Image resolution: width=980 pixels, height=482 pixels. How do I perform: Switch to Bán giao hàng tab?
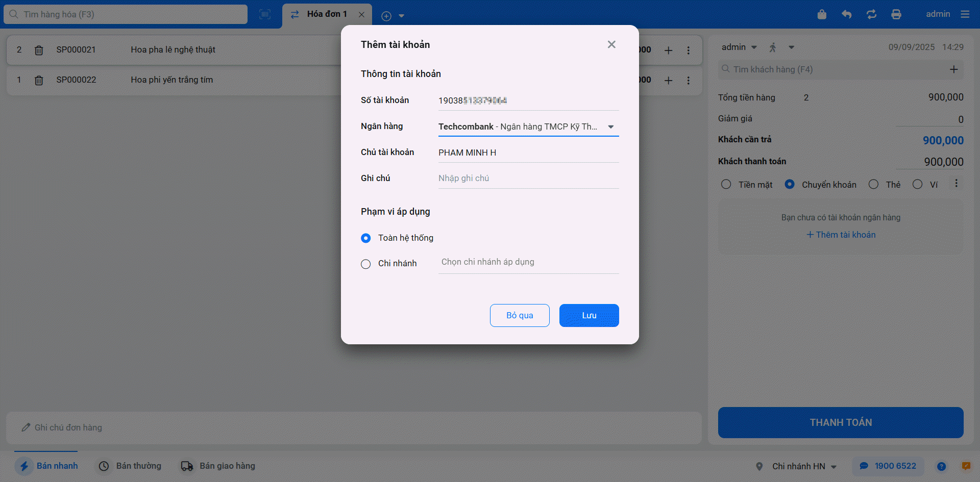[218, 466]
